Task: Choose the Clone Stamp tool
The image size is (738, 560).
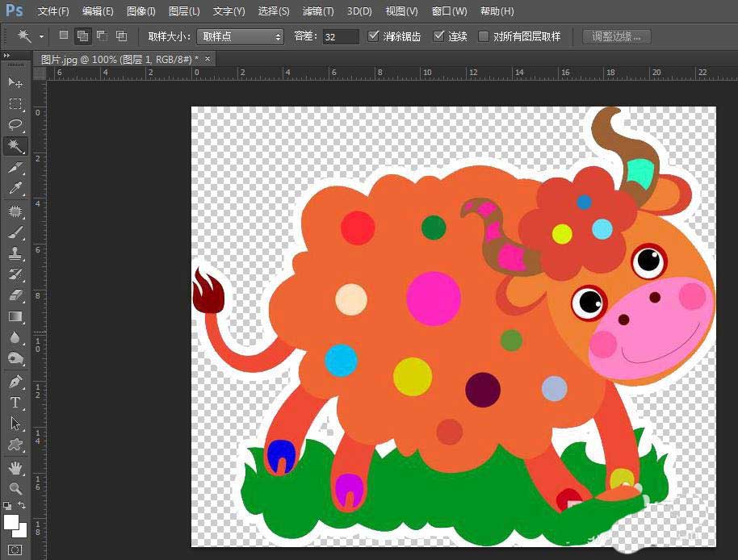Action: (15, 253)
